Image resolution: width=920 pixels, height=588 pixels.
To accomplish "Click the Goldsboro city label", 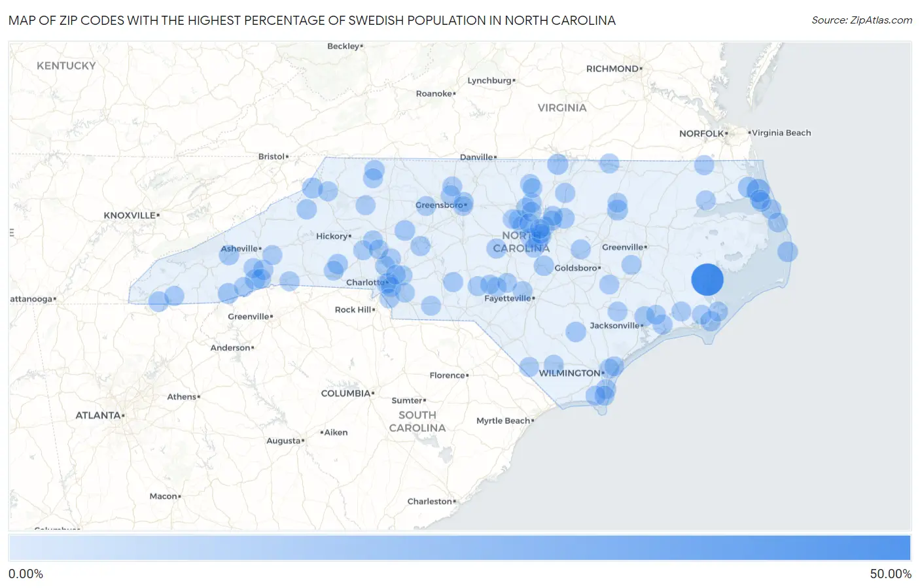I will (576, 268).
